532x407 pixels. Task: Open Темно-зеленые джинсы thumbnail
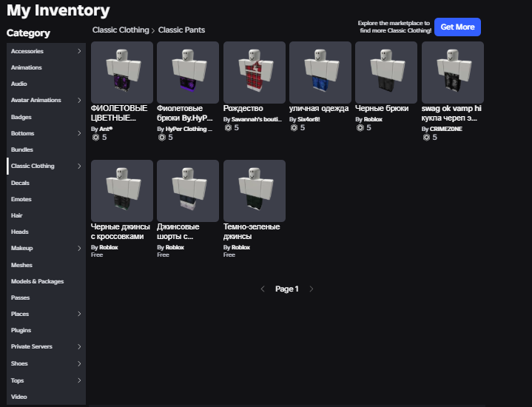[x=255, y=191]
